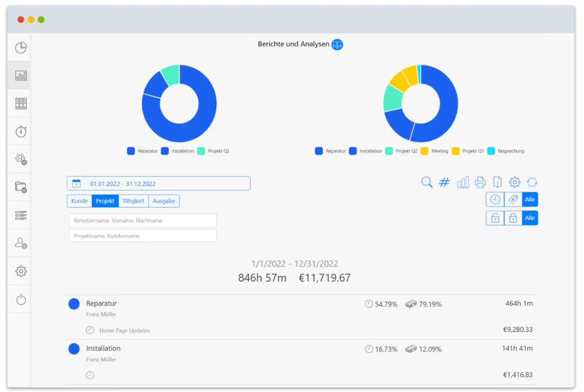
Task: Select the Ausgabe tab
Action: pos(164,201)
